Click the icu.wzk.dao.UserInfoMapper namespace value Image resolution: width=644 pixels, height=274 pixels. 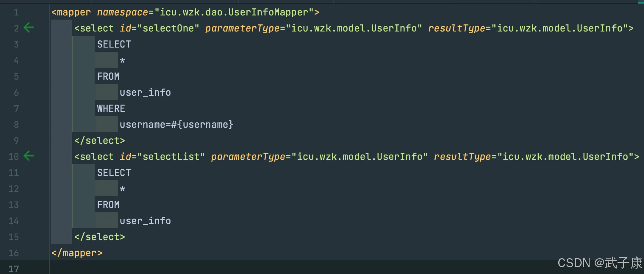234,12
